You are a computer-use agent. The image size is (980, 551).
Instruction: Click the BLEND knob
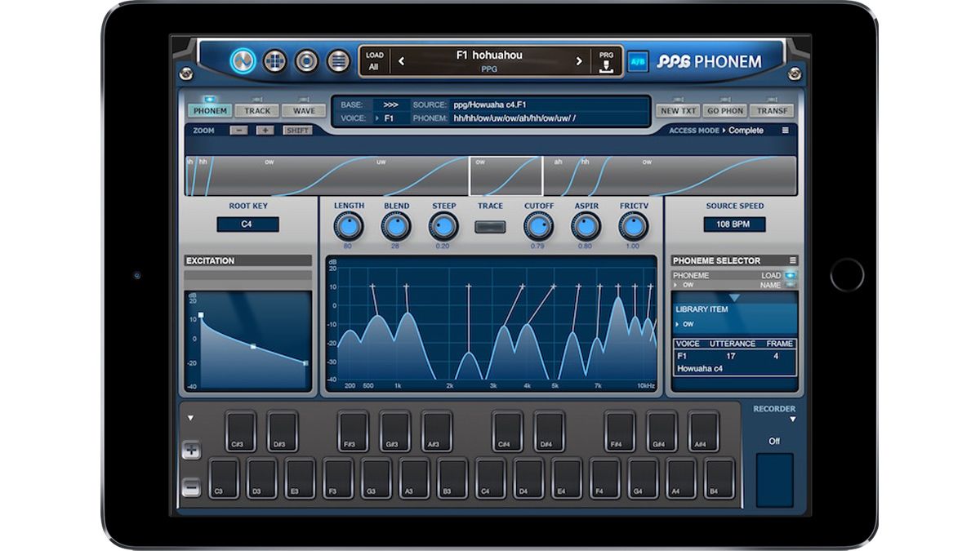click(396, 226)
